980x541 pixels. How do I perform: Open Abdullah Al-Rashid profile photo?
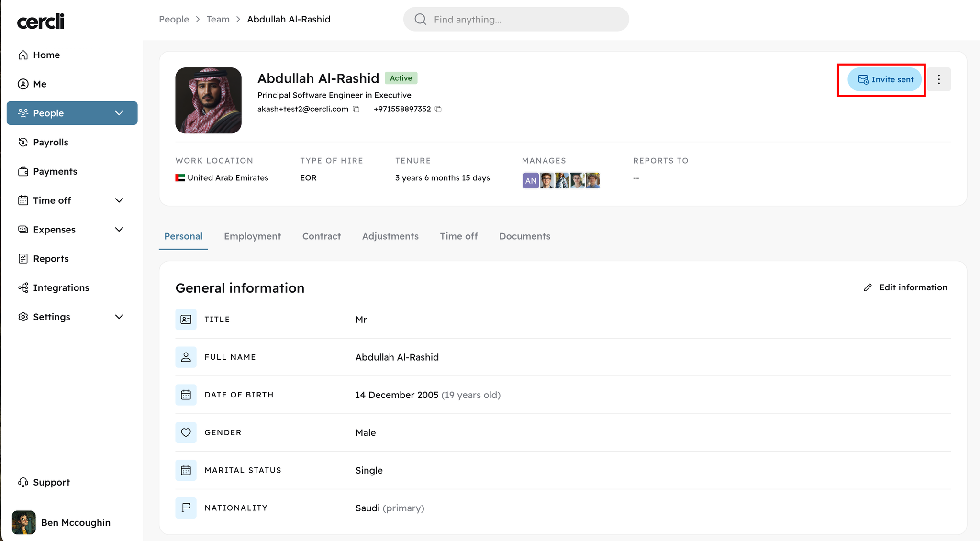[x=208, y=100]
